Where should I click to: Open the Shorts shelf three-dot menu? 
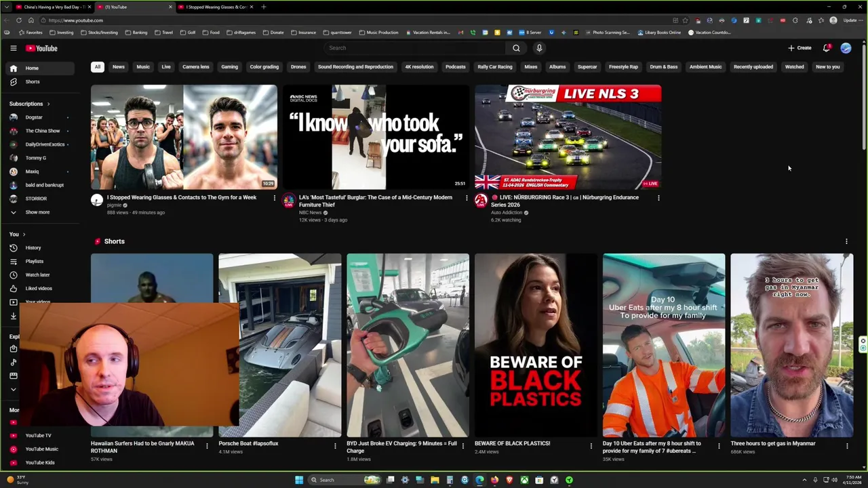[x=846, y=241]
